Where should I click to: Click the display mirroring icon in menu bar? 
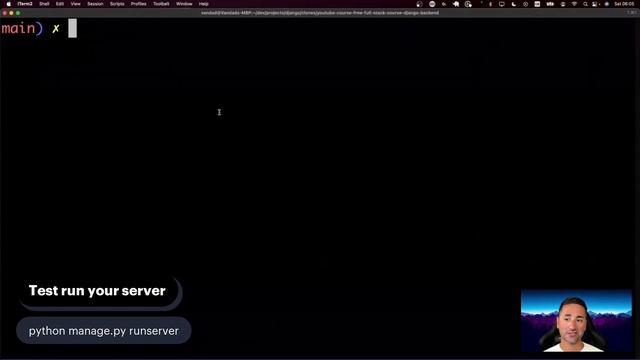(x=502, y=4)
